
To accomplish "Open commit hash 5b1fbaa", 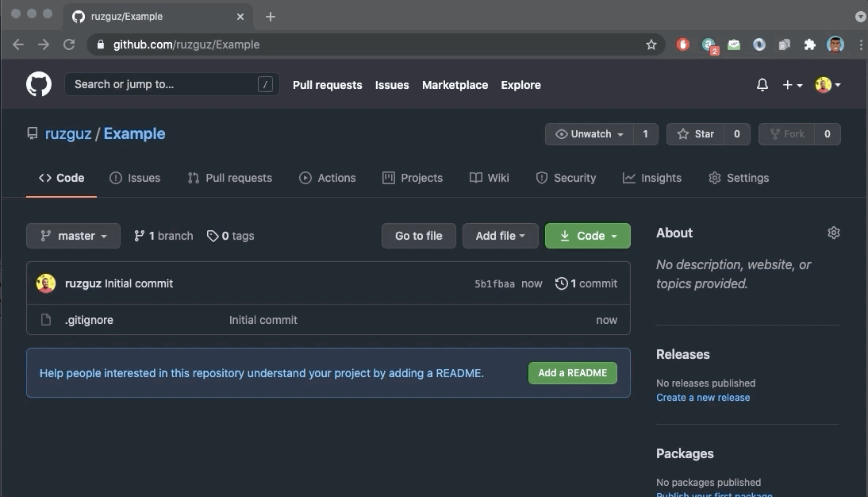I will [x=494, y=283].
